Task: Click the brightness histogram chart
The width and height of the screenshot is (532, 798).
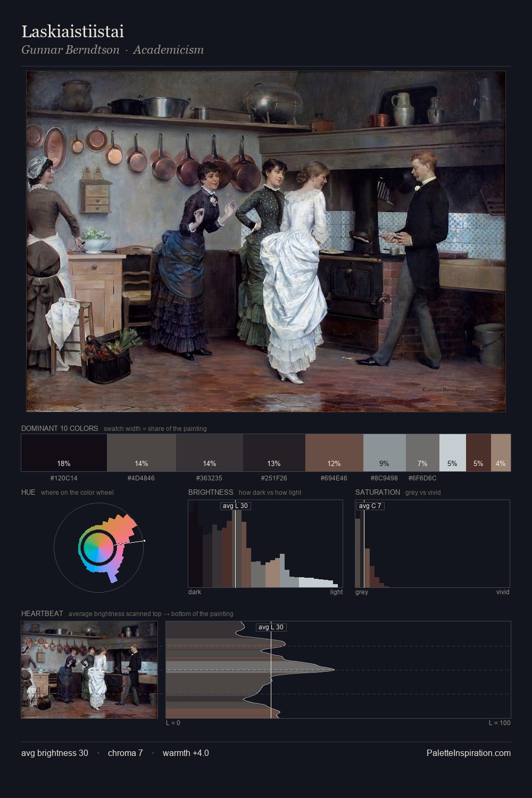Action: click(265, 544)
